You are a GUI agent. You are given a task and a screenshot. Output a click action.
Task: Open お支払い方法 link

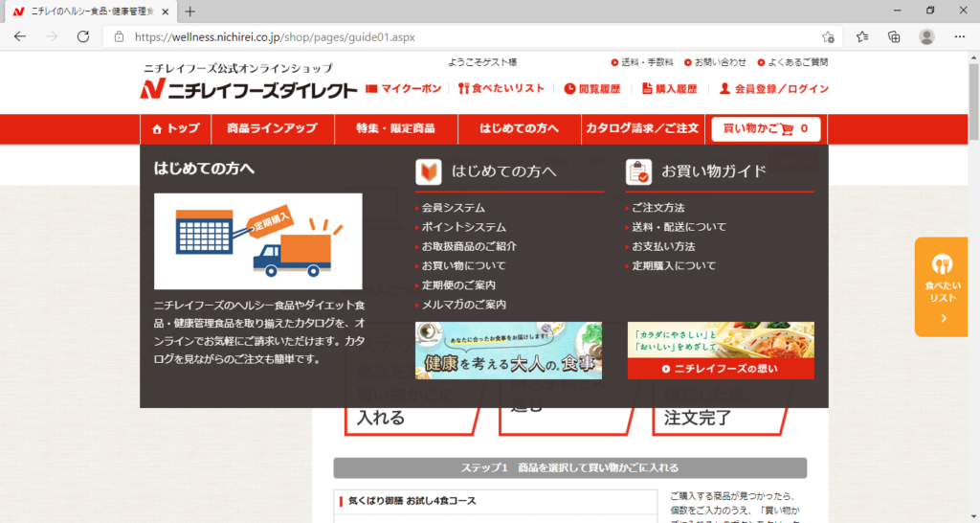(663, 246)
